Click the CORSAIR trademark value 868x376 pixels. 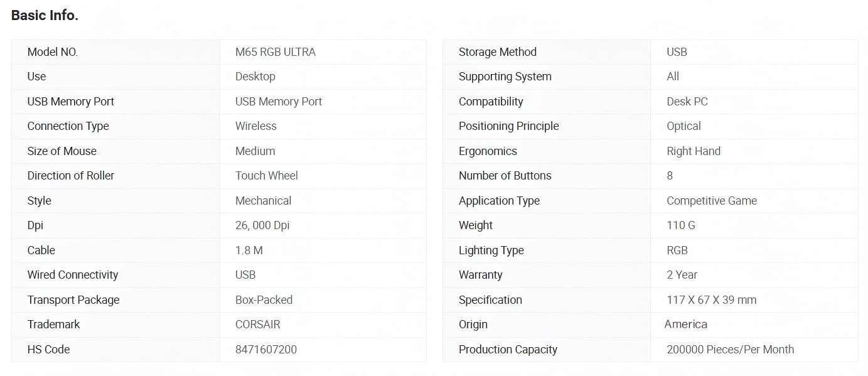(257, 325)
